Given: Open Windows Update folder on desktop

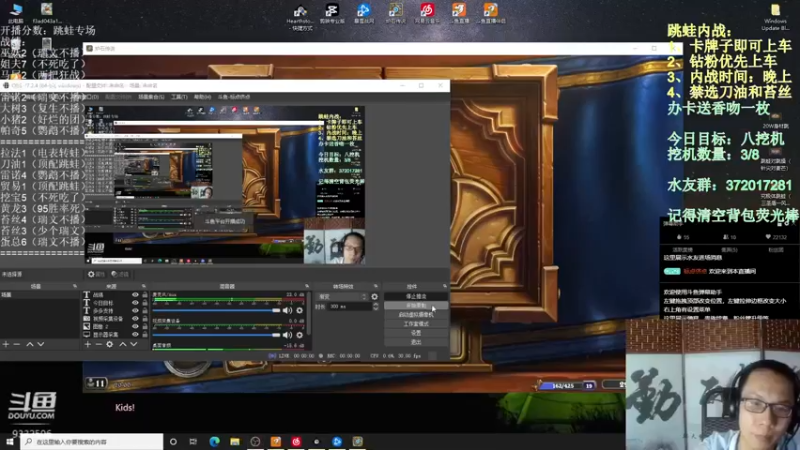Looking at the screenshot, I should [x=775, y=16].
